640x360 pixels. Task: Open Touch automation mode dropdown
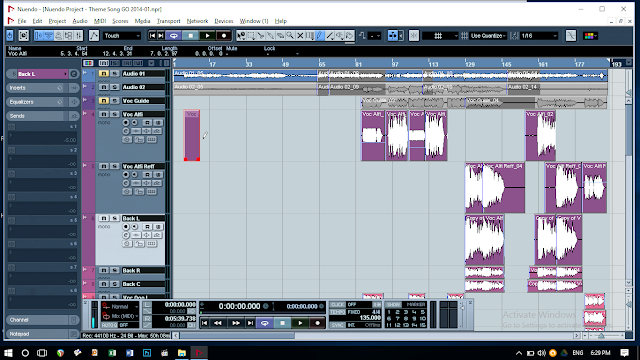tap(122, 36)
